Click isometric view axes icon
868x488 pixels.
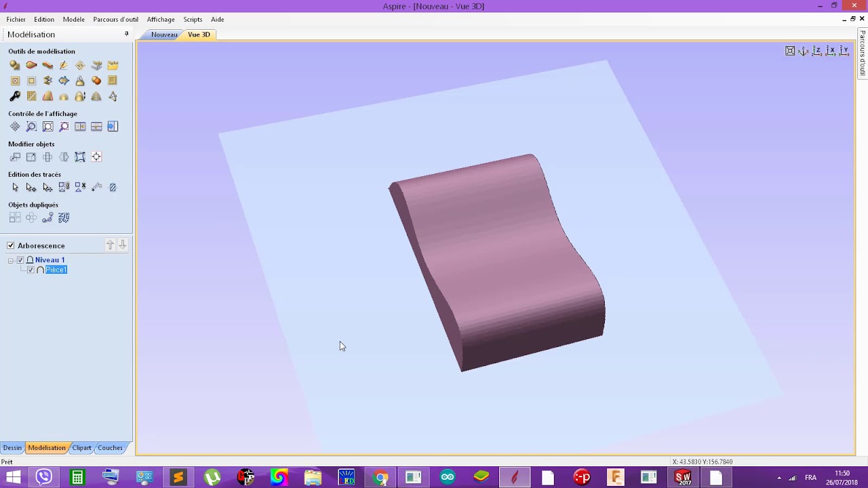point(804,51)
